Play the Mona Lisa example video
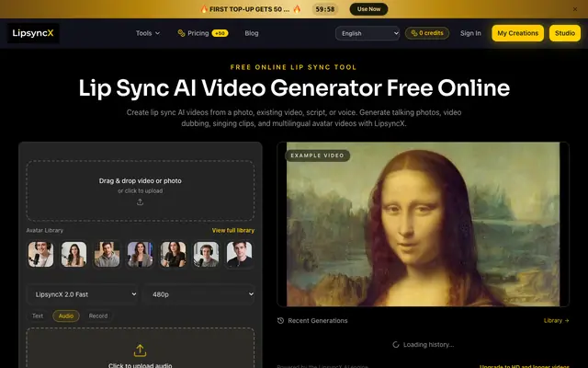The height and width of the screenshot is (368, 588). tap(423, 224)
